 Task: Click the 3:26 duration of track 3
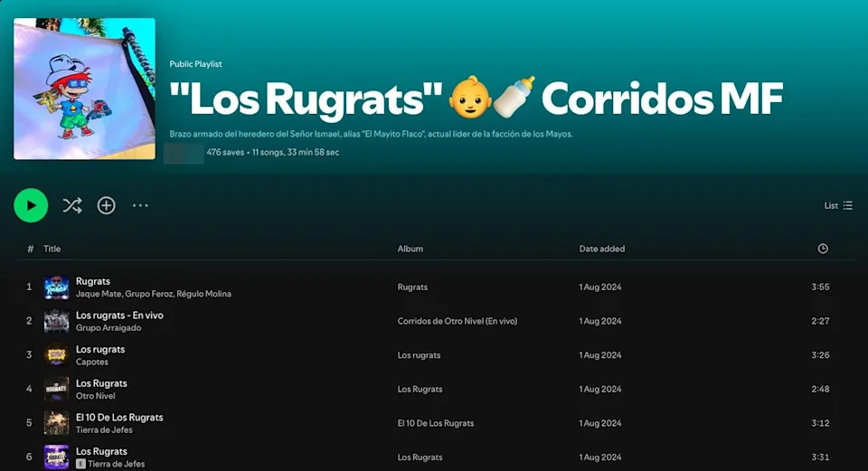[x=820, y=355]
